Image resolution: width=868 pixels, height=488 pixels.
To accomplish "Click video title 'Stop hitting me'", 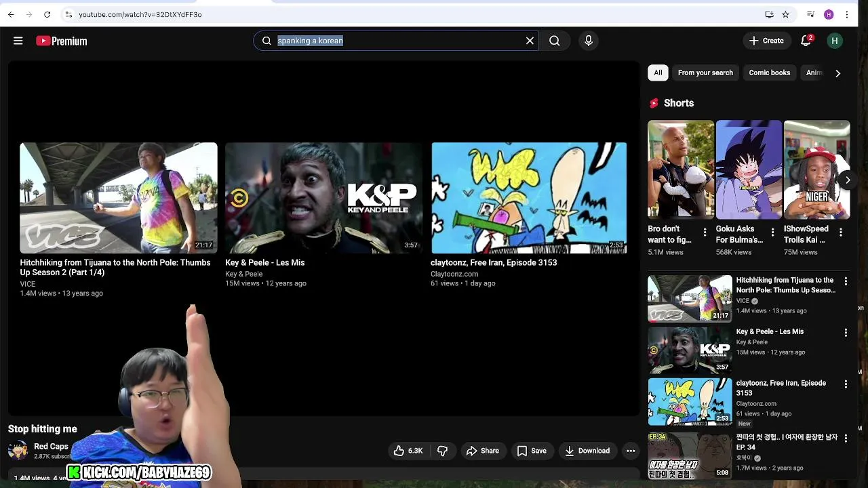I will (43, 429).
